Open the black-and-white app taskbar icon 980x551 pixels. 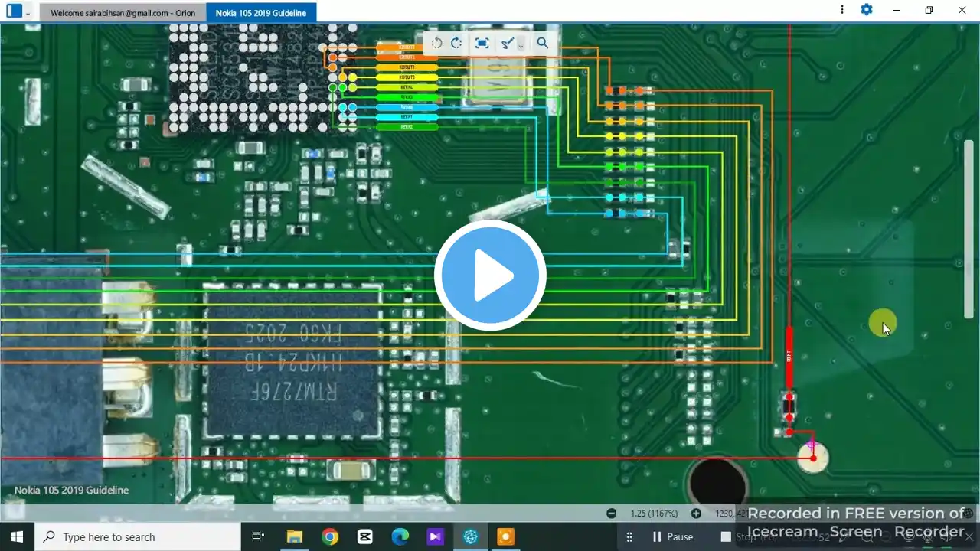(x=365, y=537)
